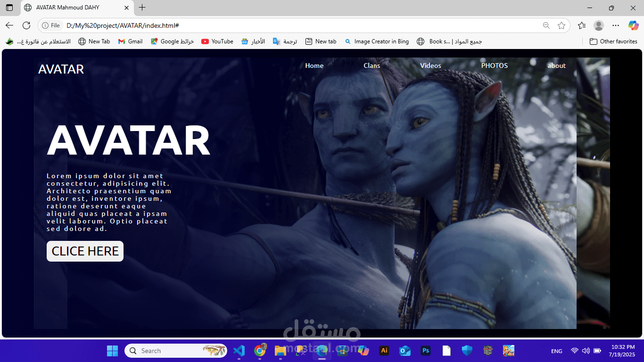Screen dimensions: 644x362
Task: Open Image Creator in Bing bookmark
Action: (377, 41)
